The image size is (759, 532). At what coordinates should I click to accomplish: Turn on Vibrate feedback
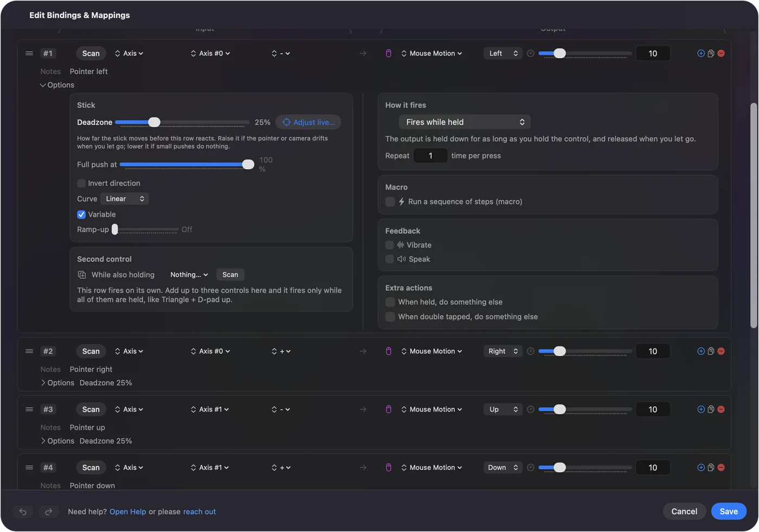[x=389, y=245]
